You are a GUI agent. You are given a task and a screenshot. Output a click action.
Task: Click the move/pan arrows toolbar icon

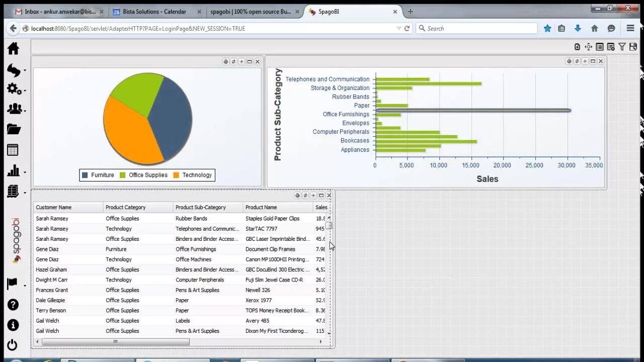[x=588, y=47]
